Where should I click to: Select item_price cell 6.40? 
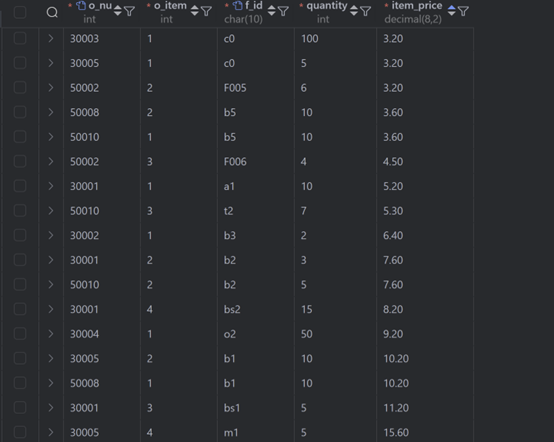(x=393, y=235)
